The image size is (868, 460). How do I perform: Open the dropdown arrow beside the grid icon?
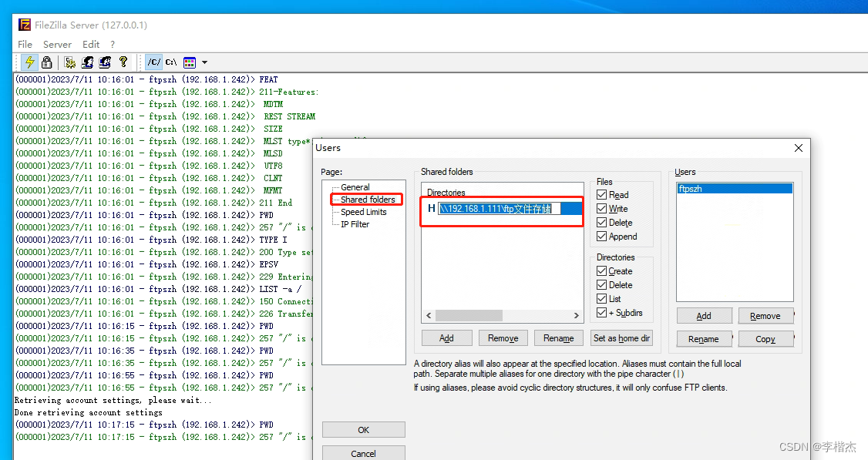pos(205,62)
